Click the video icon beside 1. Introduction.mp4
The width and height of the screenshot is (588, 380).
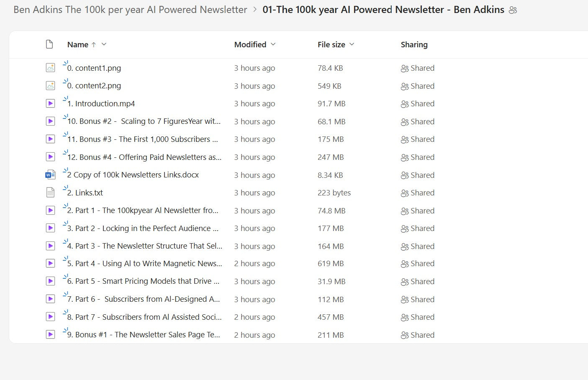tap(50, 103)
